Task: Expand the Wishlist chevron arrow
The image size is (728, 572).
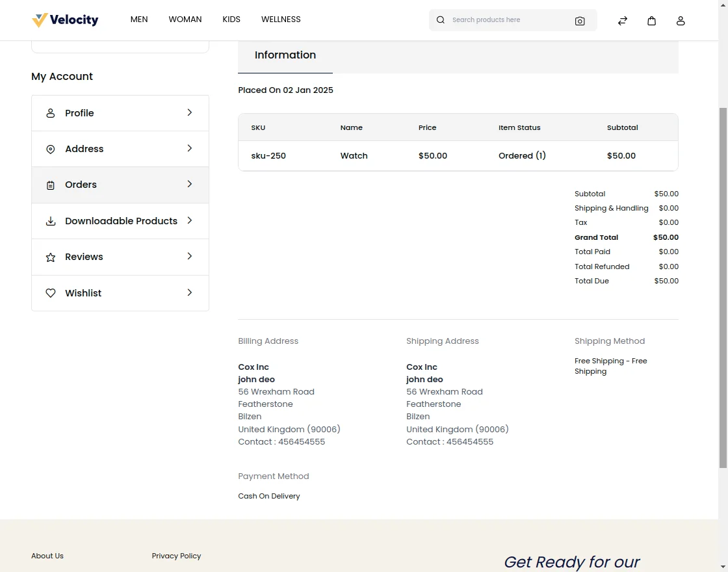Action: click(190, 292)
